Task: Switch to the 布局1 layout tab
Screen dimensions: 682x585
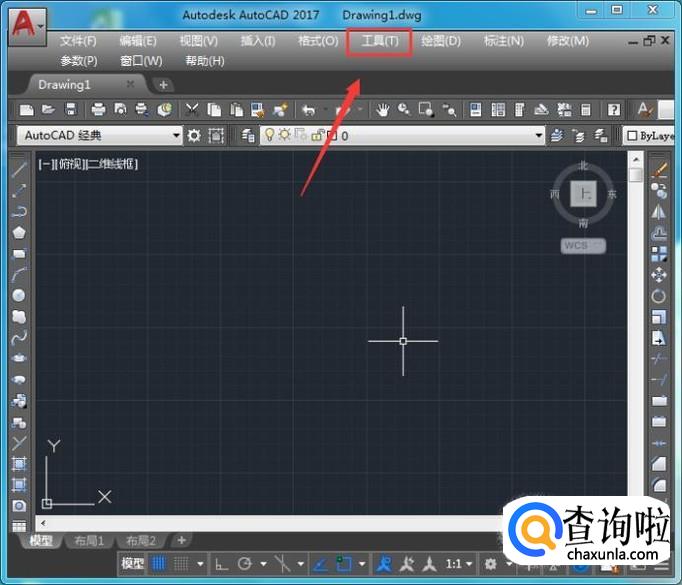Action: point(89,541)
